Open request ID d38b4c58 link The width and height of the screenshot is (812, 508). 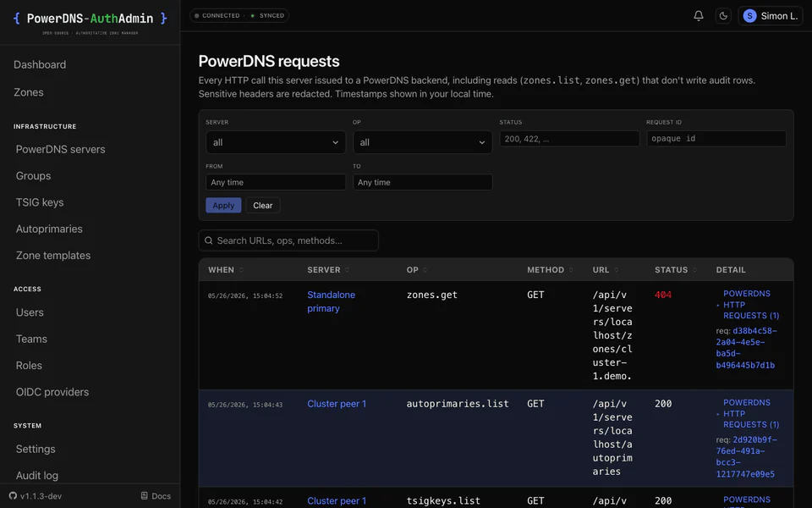(x=746, y=348)
